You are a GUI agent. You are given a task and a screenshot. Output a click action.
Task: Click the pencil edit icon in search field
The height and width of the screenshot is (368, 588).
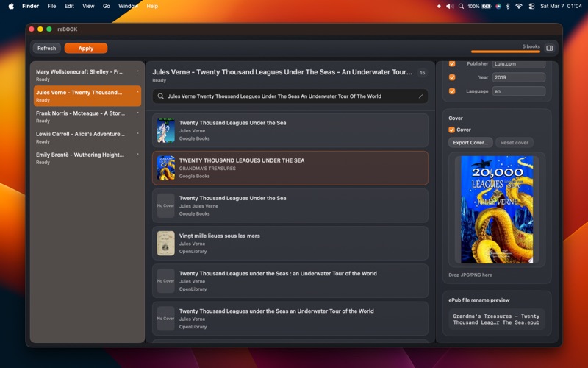point(420,96)
